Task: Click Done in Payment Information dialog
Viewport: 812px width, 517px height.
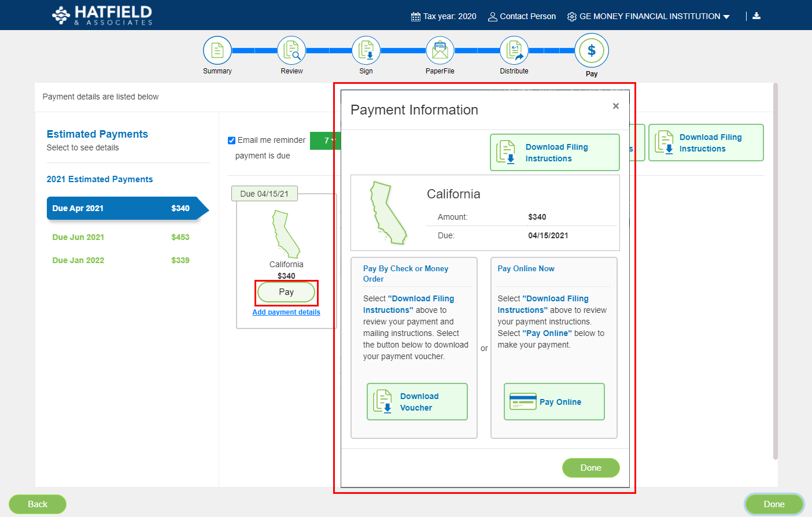Action: [x=591, y=468]
